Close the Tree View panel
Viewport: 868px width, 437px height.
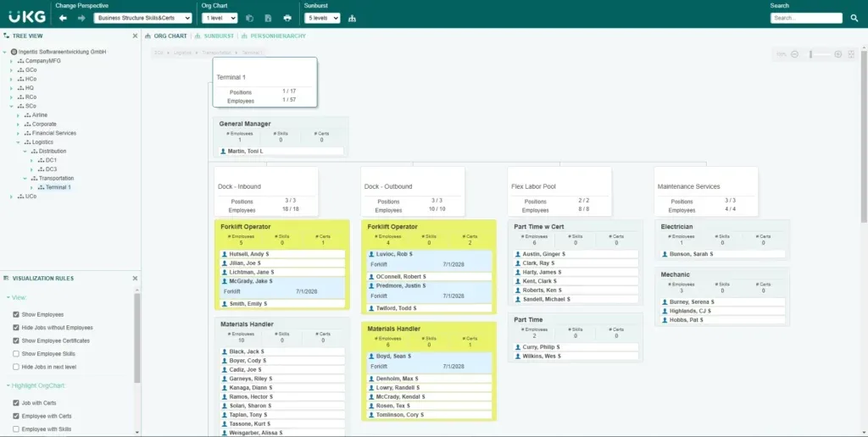coord(135,36)
